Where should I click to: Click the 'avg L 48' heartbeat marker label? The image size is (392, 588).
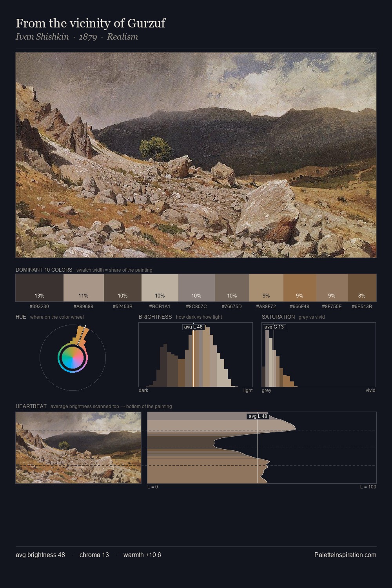(x=258, y=416)
